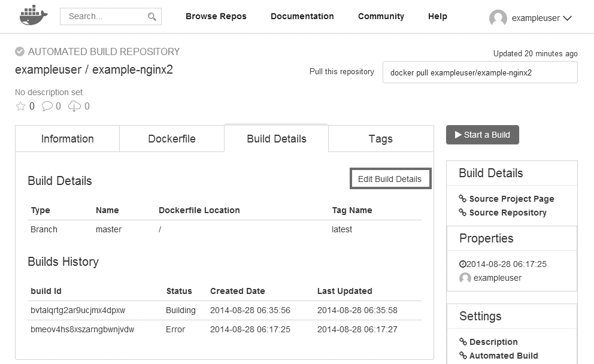Open the Dockerfile tab

point(172,139)
